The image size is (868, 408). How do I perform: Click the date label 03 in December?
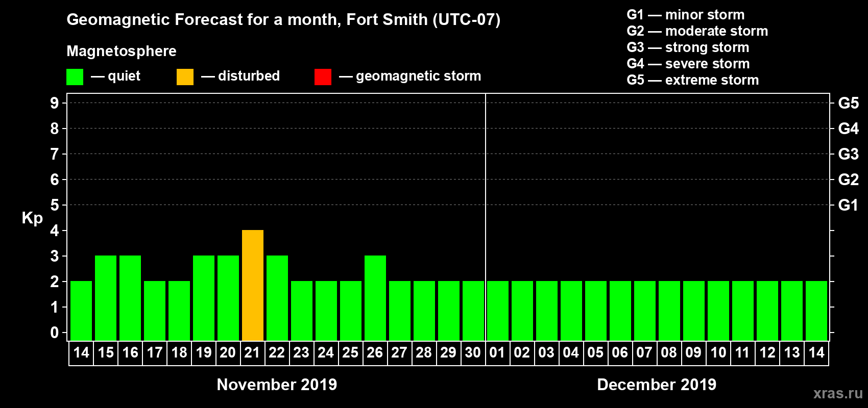tap(546, 353)
